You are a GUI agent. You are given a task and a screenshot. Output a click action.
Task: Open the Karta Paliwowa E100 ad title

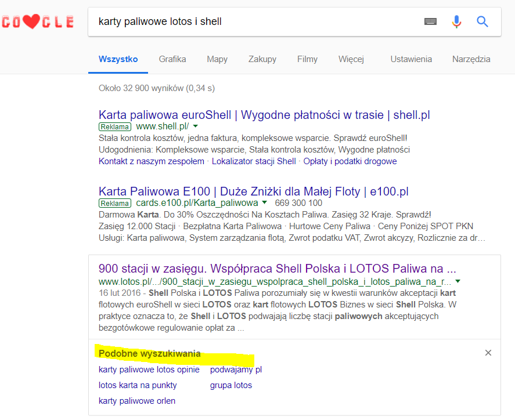click(254, 191)
